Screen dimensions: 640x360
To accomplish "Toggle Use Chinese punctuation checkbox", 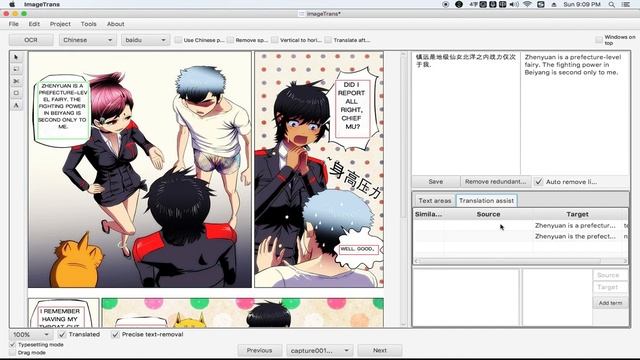I will 178,40.
